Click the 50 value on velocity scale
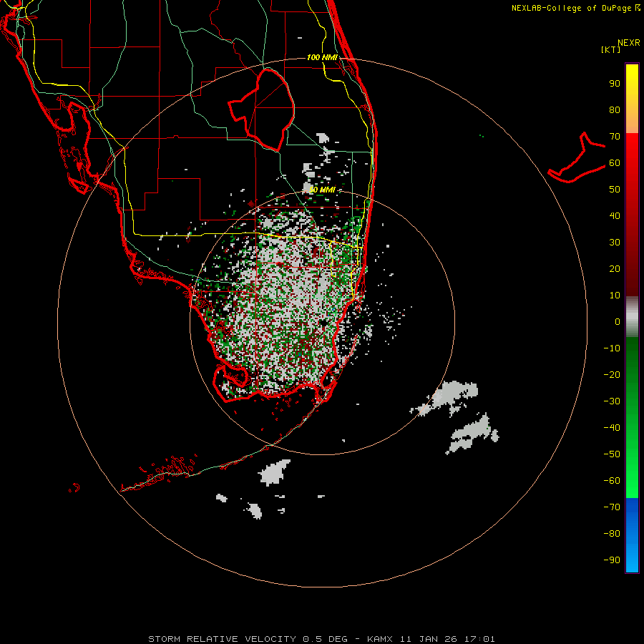The height and width of the screenshot is (644, 644). 615,190
